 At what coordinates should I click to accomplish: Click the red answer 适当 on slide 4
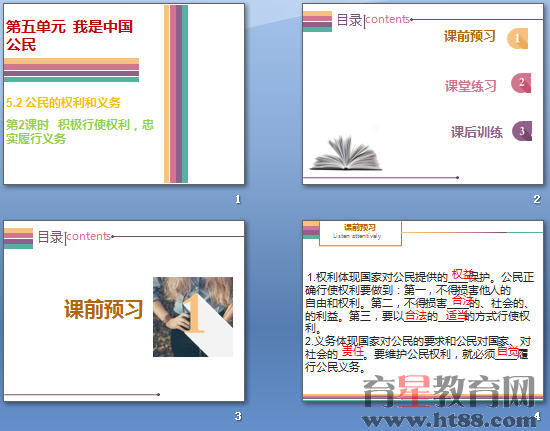[457, 315]
